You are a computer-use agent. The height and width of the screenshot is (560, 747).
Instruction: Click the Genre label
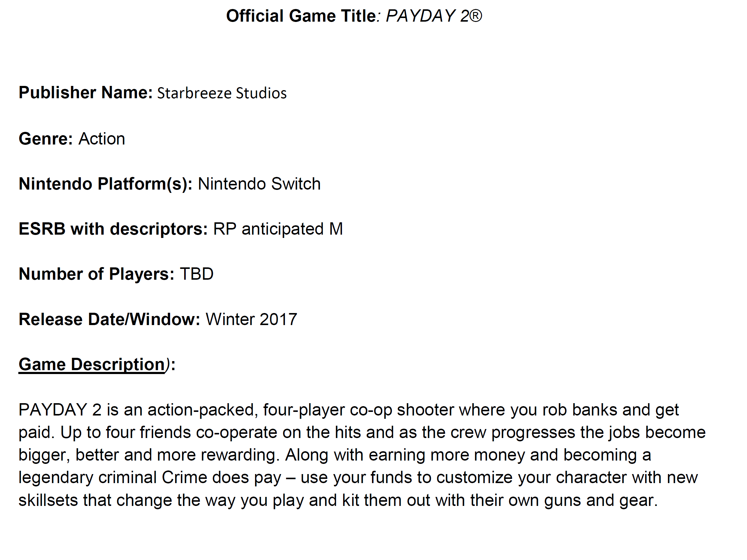tap(46, 139)
